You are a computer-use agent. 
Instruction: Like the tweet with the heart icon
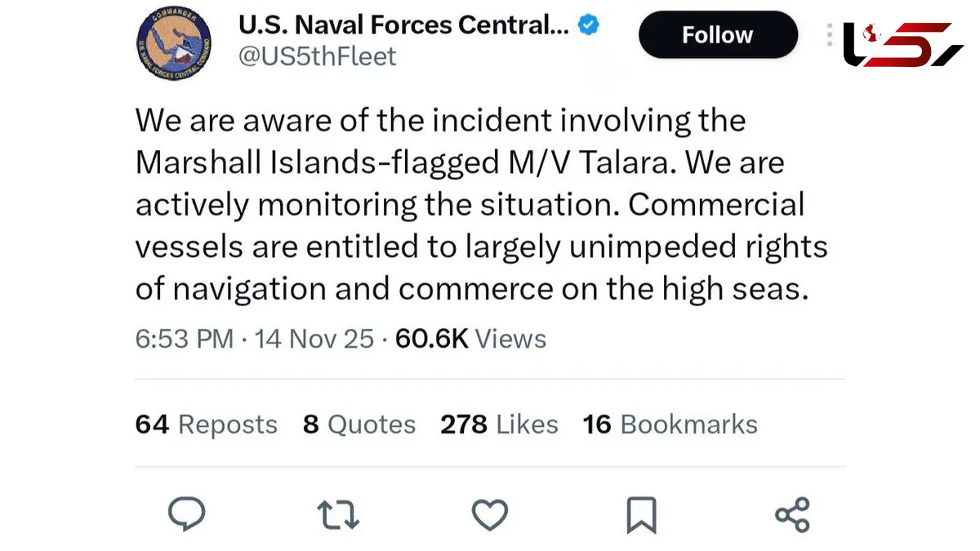(490, 515)
